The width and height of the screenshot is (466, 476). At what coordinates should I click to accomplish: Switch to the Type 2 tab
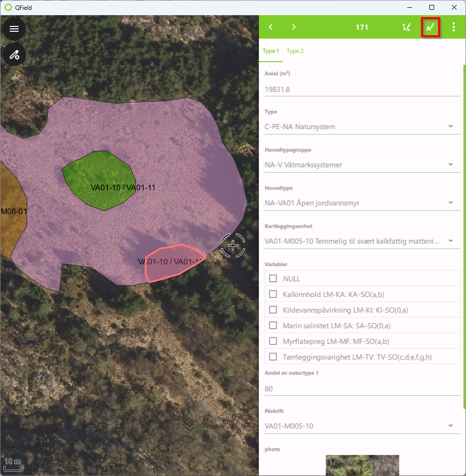(295, 51)
